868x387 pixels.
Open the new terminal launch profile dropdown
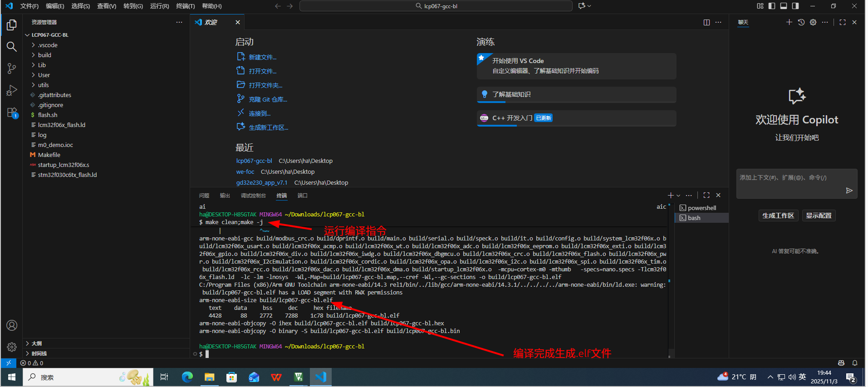[678, 196]
